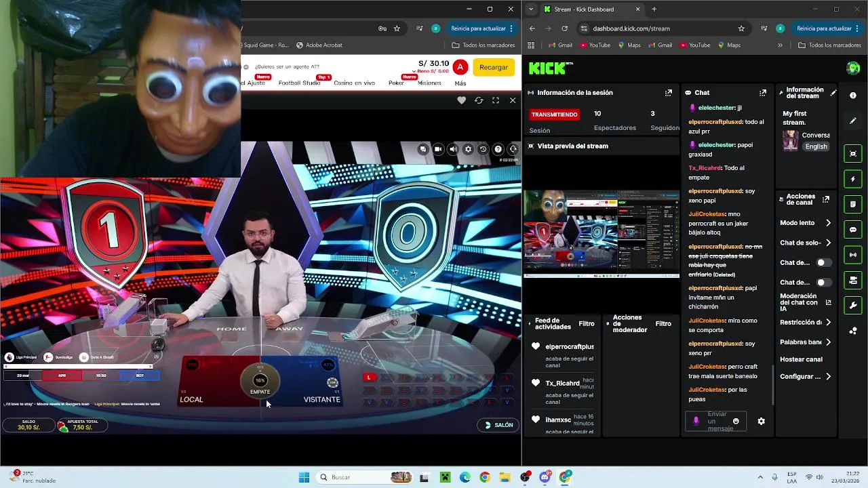Click the pencil icon in Kick sidebar
This screenshot has height=488, width=868.
tap(853, 121)
